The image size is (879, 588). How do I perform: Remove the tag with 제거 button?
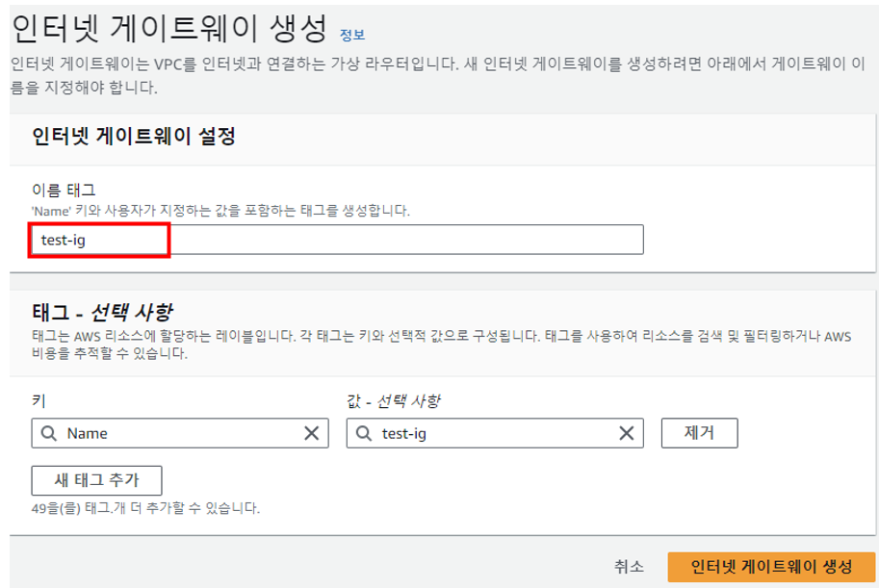[x=700, y=433]
